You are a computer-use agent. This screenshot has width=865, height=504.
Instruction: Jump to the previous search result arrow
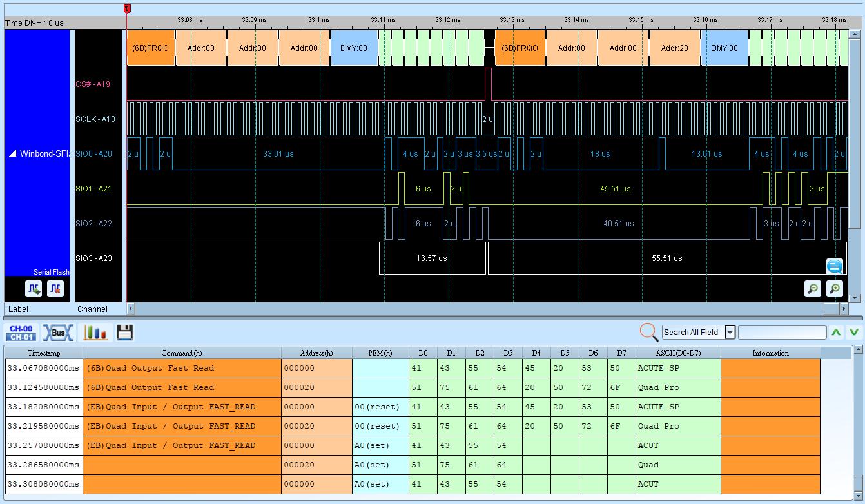[836, 333]
